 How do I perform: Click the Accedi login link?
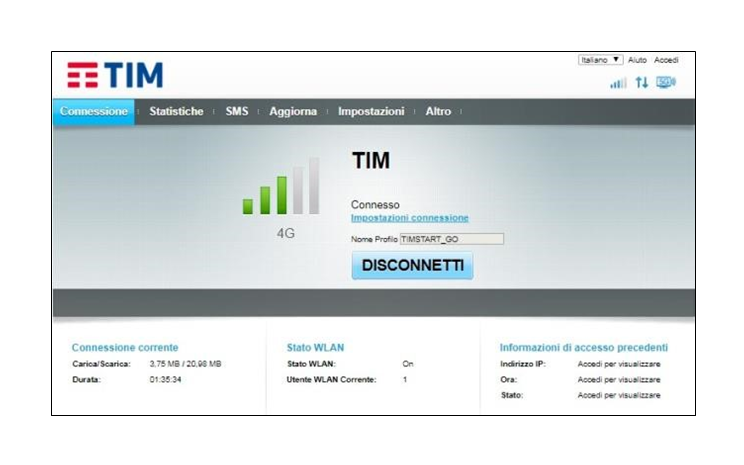(666, 60)
